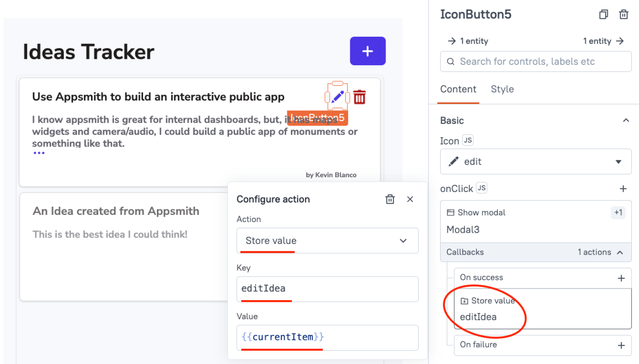Viewport: 639px width, 364px height.
Task: Click the Value input containing currentItem
Action: [327, 337]
